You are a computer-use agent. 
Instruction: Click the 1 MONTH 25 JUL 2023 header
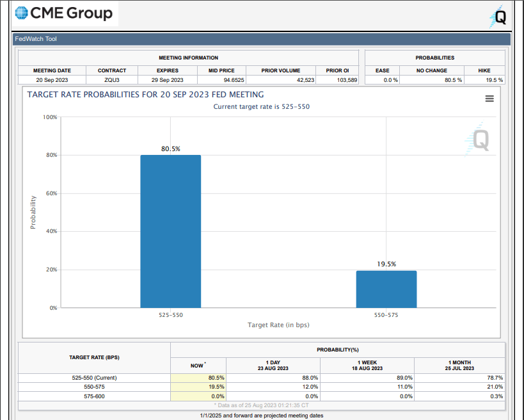coord(459,366)
